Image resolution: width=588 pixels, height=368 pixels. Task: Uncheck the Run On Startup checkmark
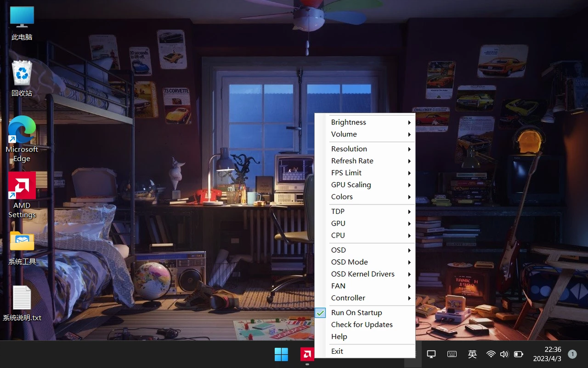320,313
